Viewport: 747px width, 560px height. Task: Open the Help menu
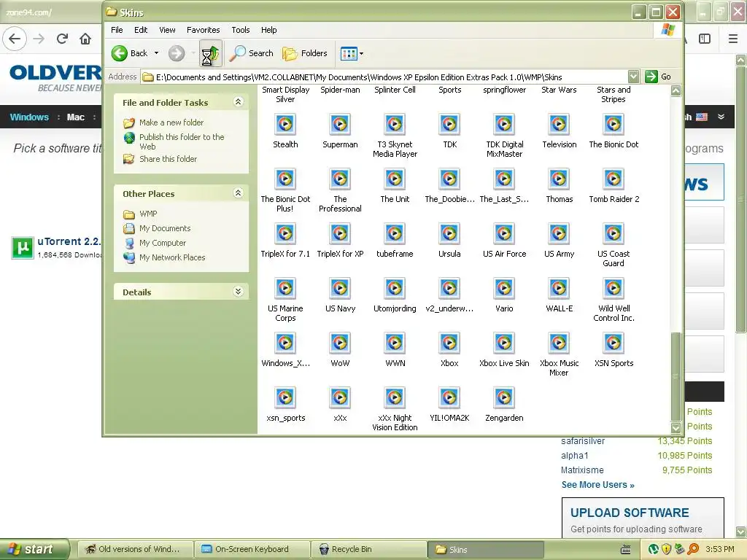point(268,30)
